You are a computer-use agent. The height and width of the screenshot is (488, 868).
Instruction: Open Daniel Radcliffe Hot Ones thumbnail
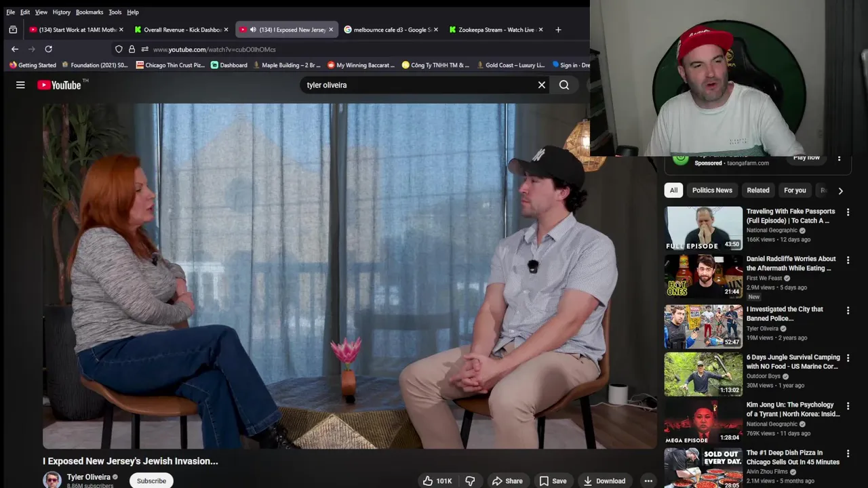click(703, 276)
